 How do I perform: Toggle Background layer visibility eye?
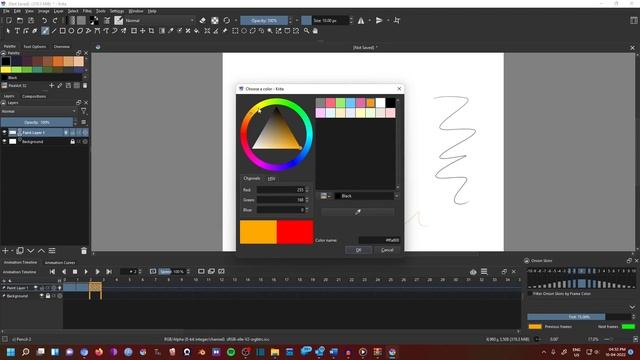[4, 141]
